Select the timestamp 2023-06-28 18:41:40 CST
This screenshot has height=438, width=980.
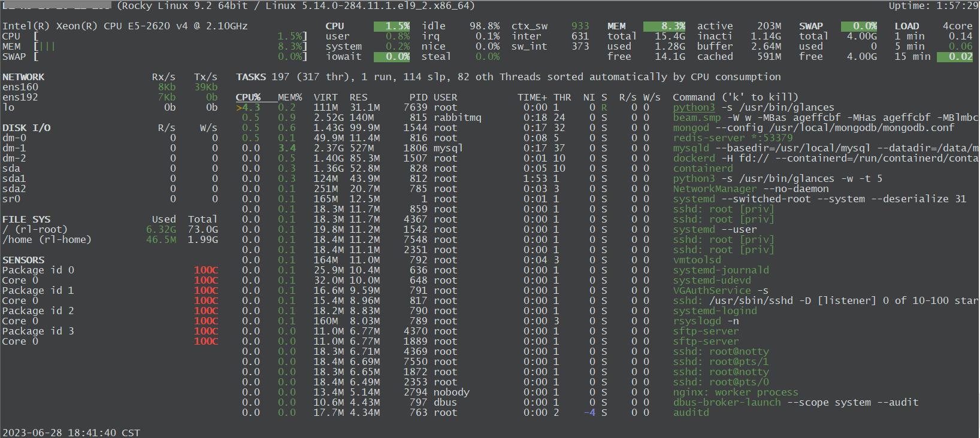click(x=71, y=433)
